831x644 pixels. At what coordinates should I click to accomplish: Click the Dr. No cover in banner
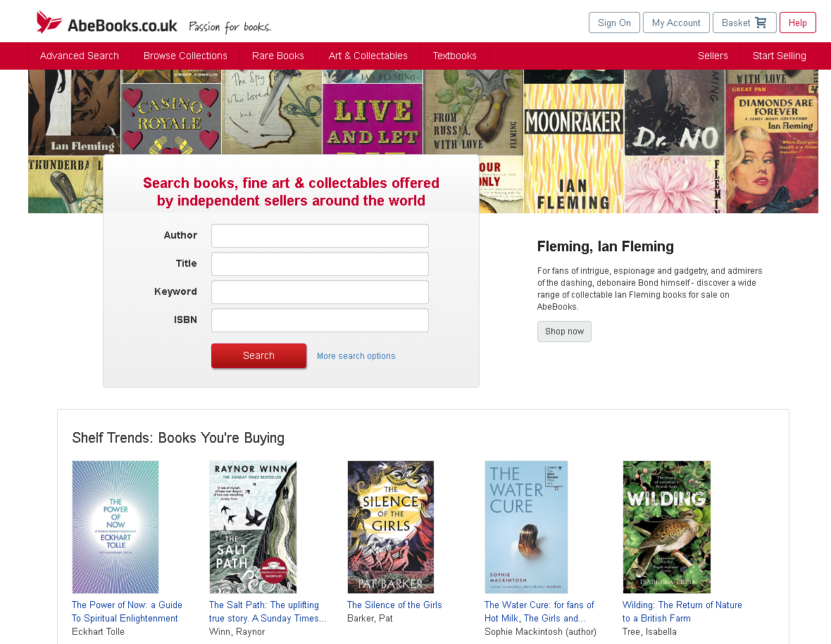[675, 113]
